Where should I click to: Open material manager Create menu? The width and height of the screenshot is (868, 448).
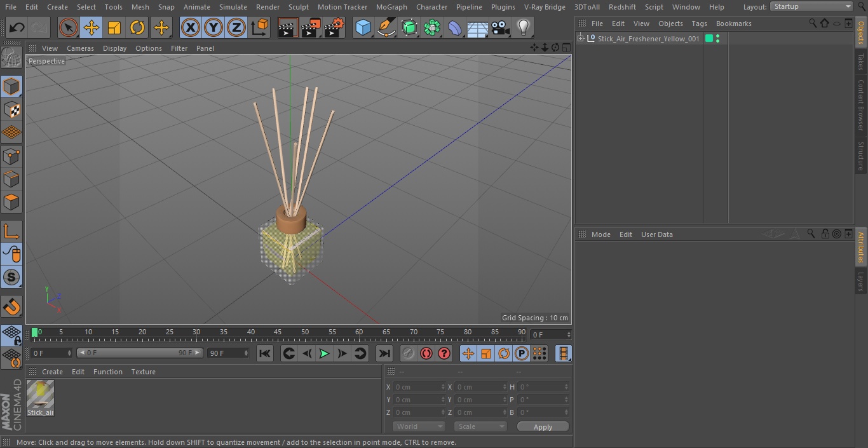(x=52, y=372)
